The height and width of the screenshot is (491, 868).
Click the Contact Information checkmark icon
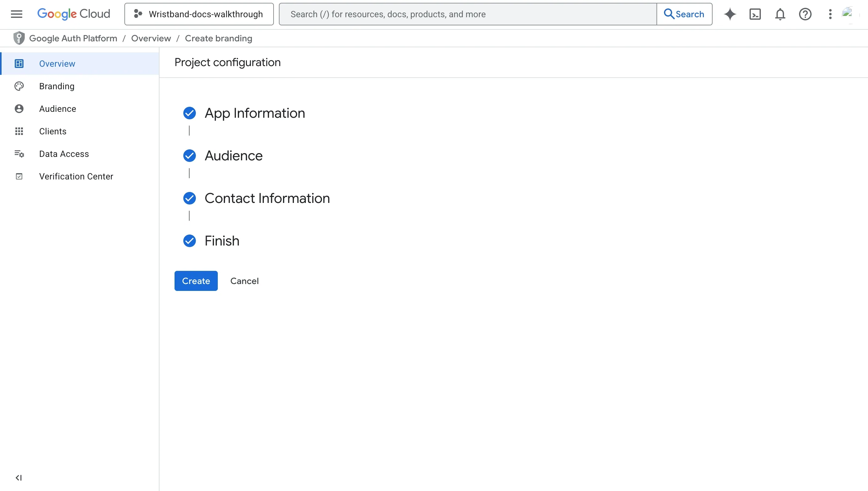[x=190, y=198]
